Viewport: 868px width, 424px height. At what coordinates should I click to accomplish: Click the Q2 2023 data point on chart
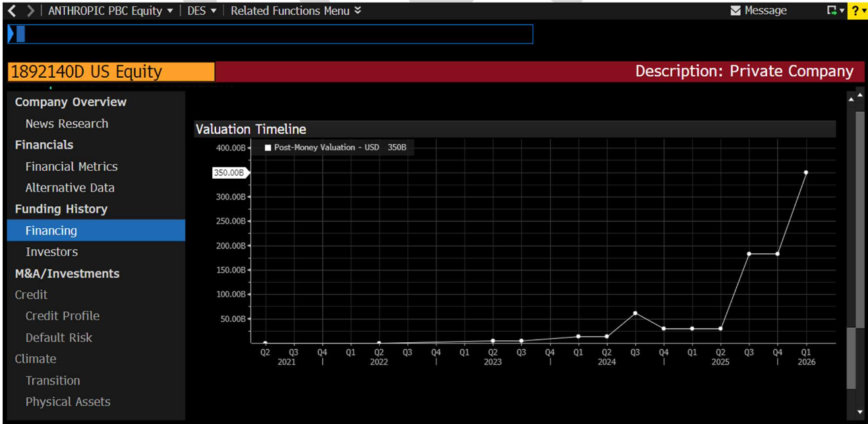pyautogui.click(x=492, y=341)
